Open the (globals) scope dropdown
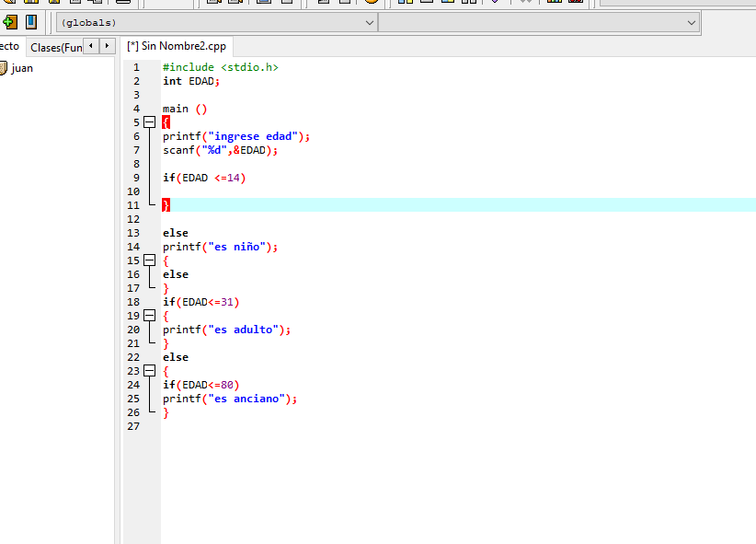The image size is (756, 544). [x=216, y=23]
